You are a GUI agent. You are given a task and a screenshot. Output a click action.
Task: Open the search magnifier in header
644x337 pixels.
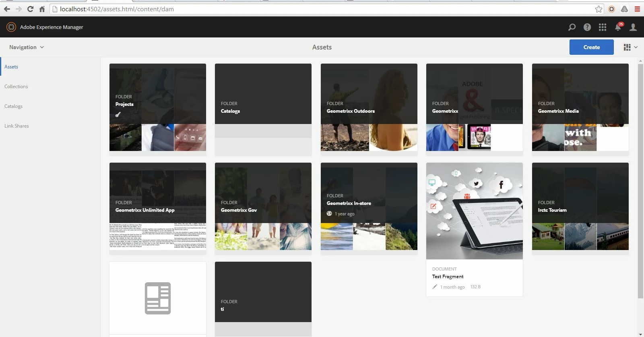point(572,27)
